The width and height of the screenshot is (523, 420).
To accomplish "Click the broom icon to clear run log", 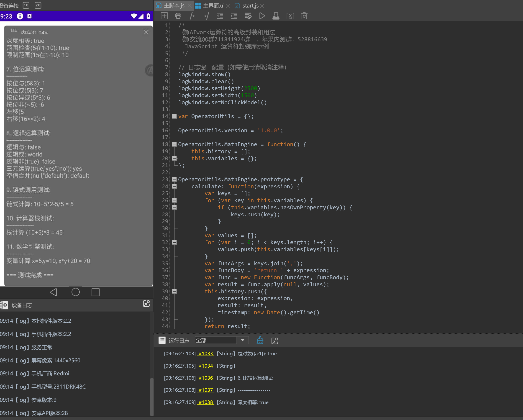I will click(x=260, y=341).
